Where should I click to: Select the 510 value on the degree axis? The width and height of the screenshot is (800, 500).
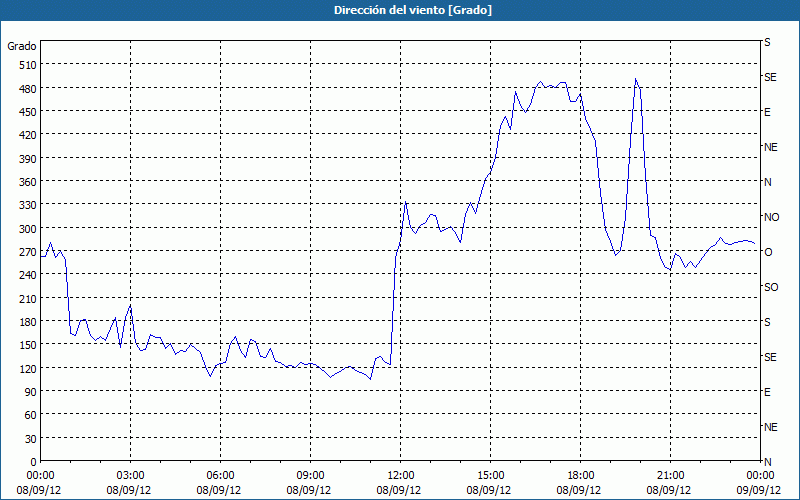28,65
